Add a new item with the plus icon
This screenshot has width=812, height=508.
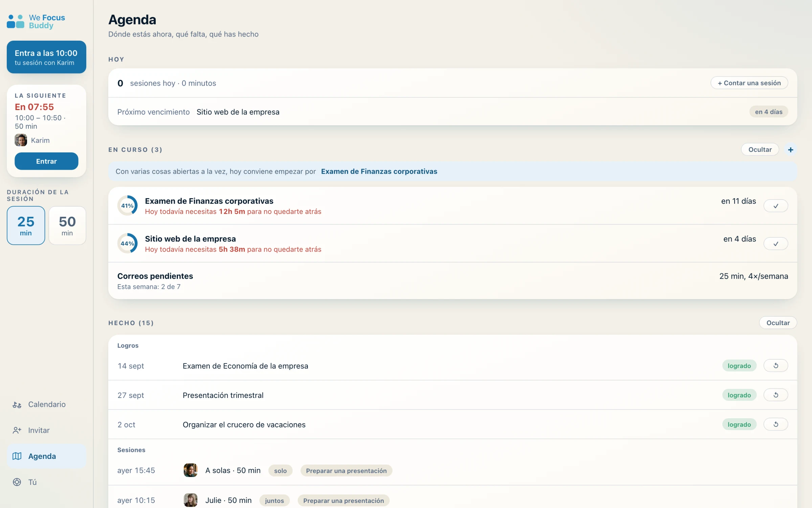[790, 150]
